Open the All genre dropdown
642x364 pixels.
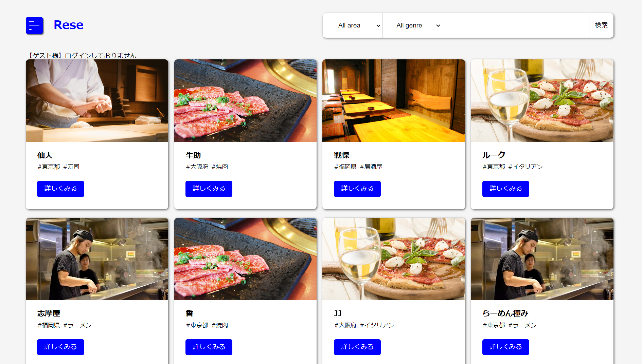point(412,25)
